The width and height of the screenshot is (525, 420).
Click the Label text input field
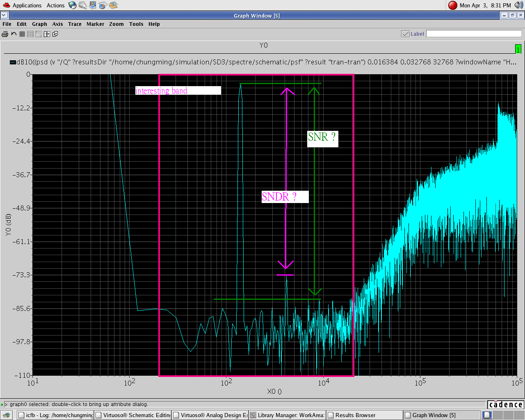474,34
